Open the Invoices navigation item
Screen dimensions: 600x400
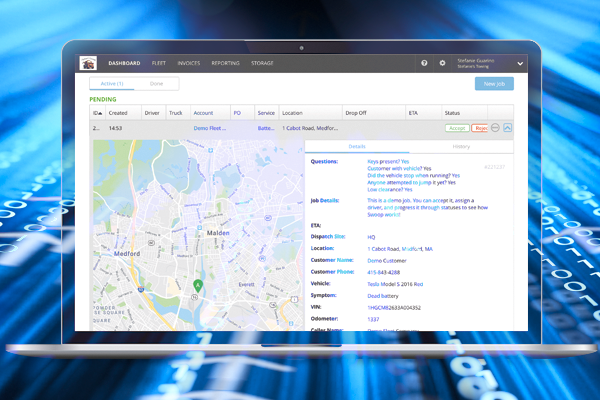click(x=189, y=63)
